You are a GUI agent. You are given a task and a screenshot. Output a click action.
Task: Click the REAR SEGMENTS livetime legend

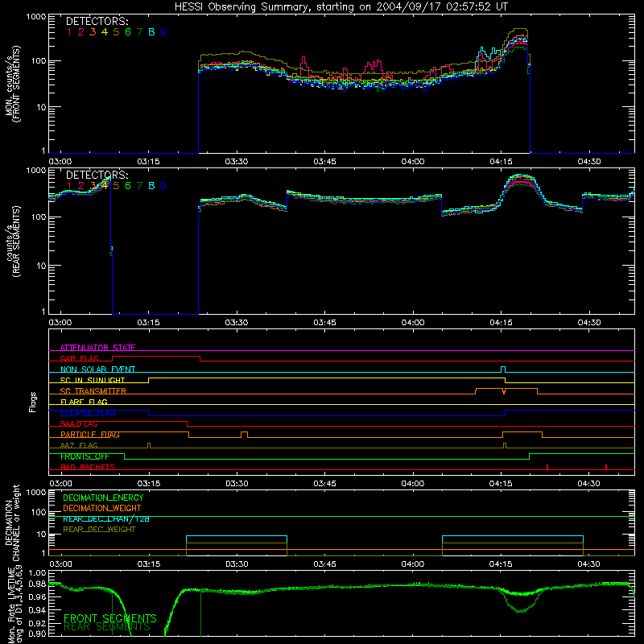tap(107, 627)
